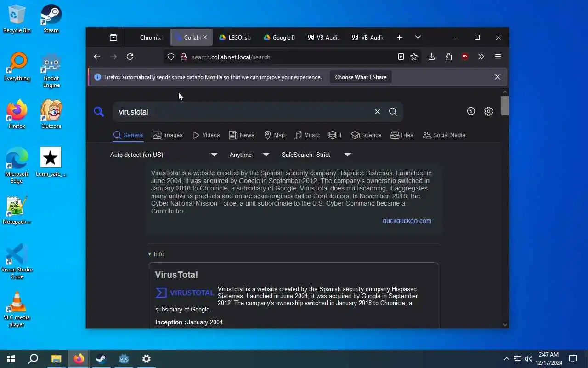Select the Music search category
Image resolution: width=588 pixels, height=368 pixels.
307,135
